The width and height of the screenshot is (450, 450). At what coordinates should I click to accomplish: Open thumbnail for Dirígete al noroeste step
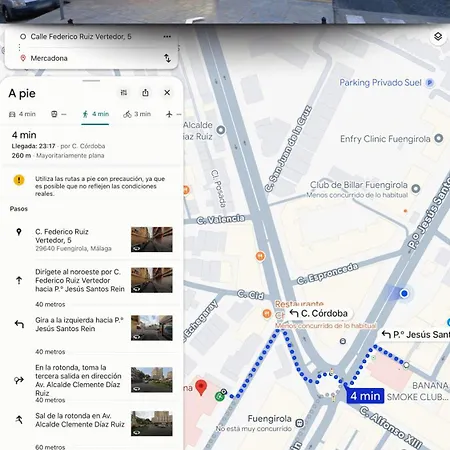coord(152,280)
